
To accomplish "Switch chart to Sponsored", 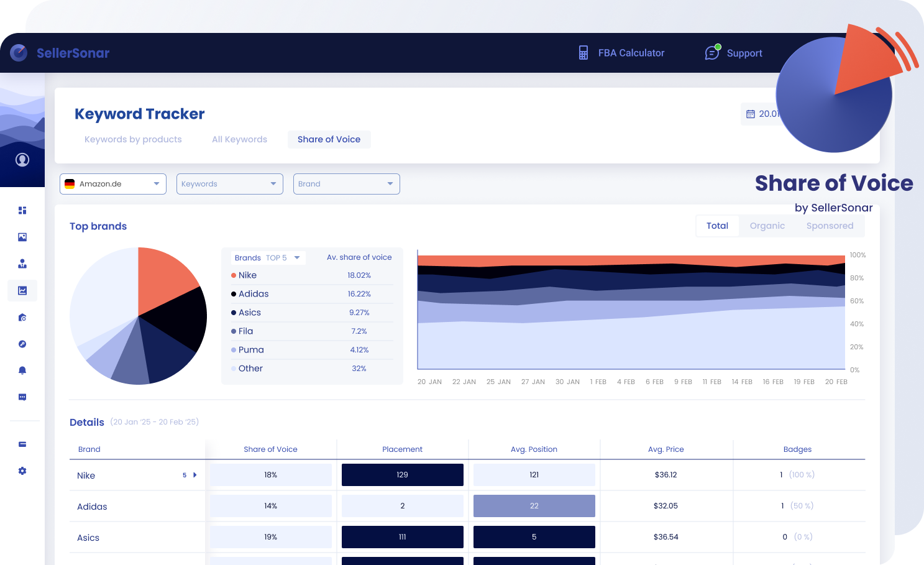I will [x=830, y=226].
